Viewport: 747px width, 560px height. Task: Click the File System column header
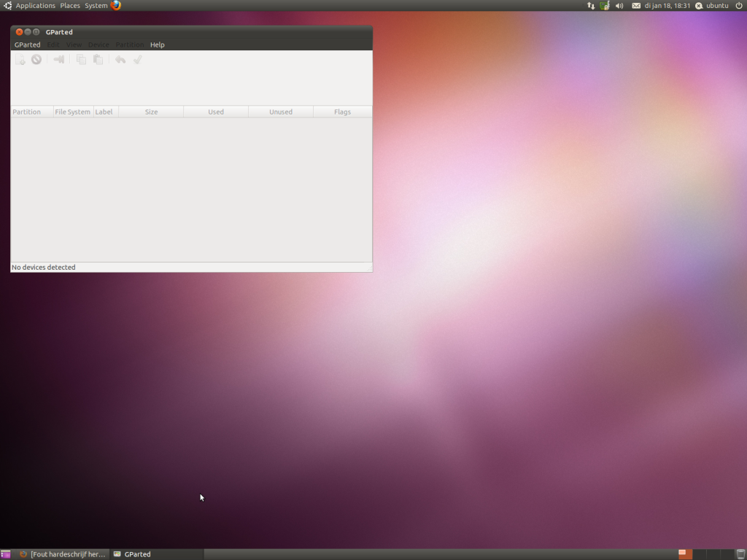(73, 112)
